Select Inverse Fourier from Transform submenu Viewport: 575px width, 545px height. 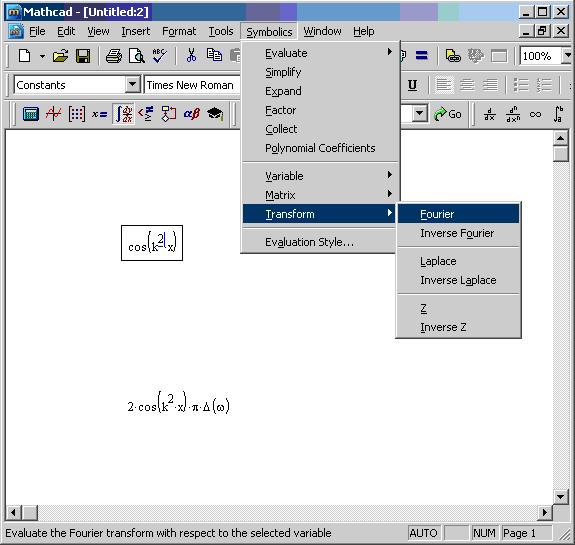pyautogui.click(x=458, y=233)
